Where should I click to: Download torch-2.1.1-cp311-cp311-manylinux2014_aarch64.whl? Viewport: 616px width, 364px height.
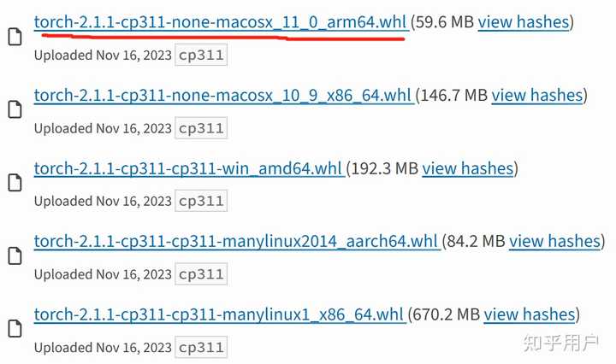237,241
